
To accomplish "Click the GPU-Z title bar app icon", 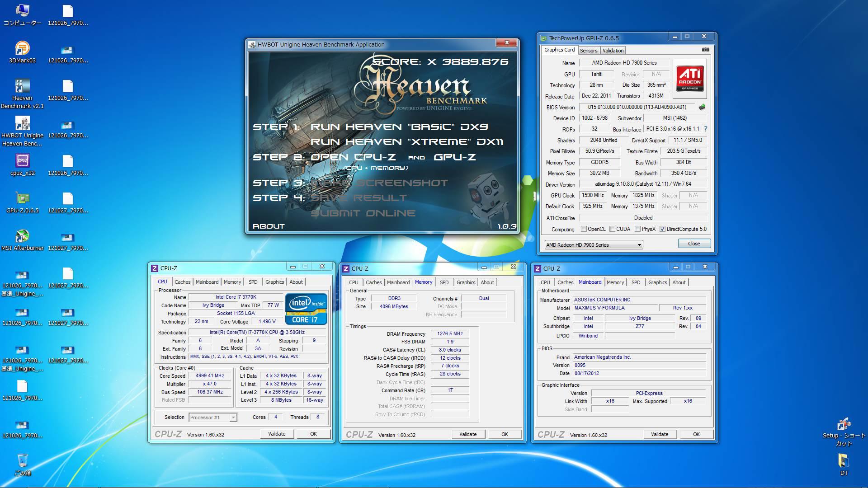I will click(x=543, y=38).
